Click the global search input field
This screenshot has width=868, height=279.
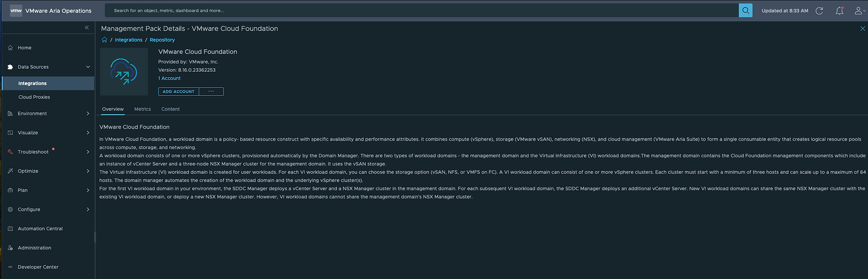(422, 10)
